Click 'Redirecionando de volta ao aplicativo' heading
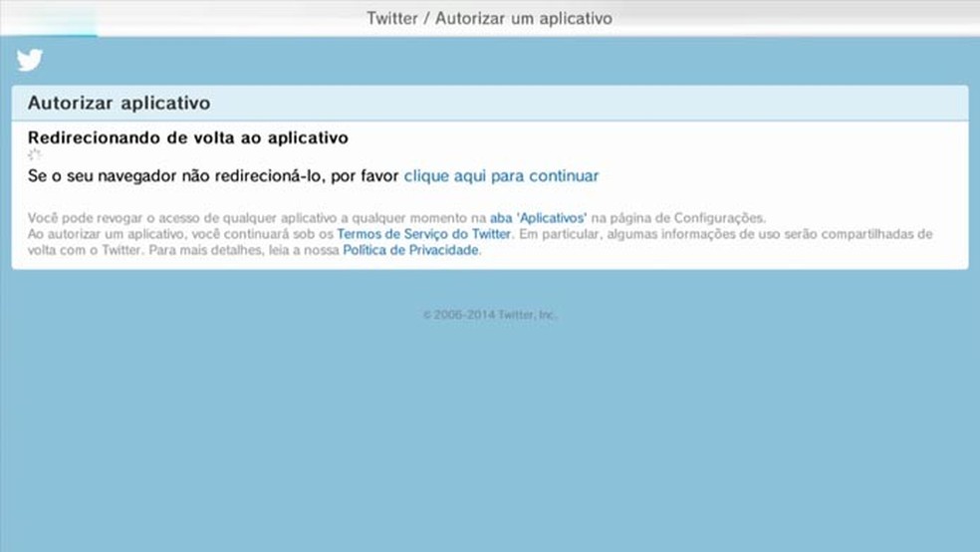 pyautogui.click(x=188, y=138)
